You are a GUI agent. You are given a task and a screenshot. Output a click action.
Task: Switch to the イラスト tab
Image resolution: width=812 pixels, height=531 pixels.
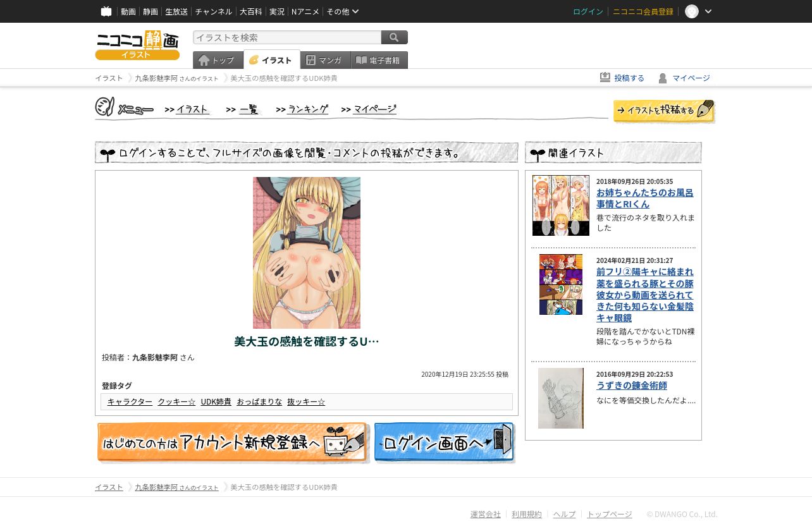coord(272,60)
